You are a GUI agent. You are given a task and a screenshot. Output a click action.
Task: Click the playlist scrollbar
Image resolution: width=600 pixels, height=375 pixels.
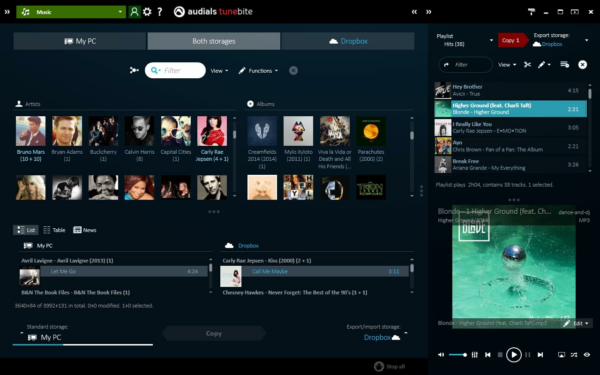[590, 127]
